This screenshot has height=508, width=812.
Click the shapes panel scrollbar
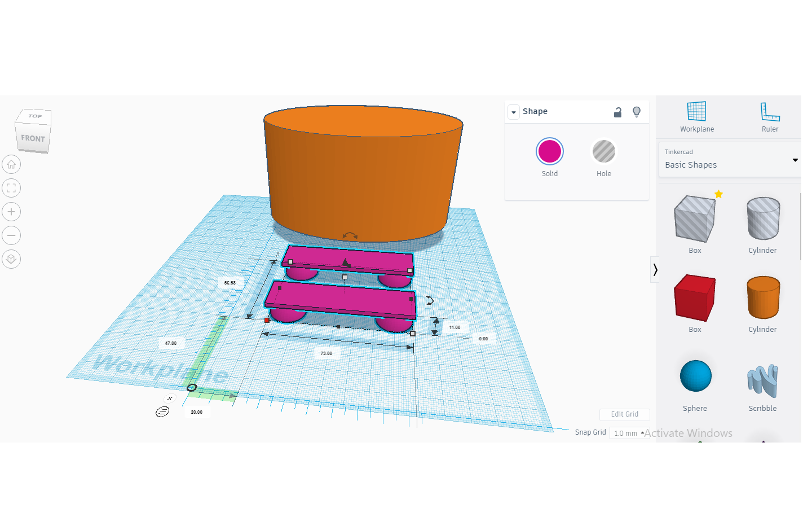800,226
